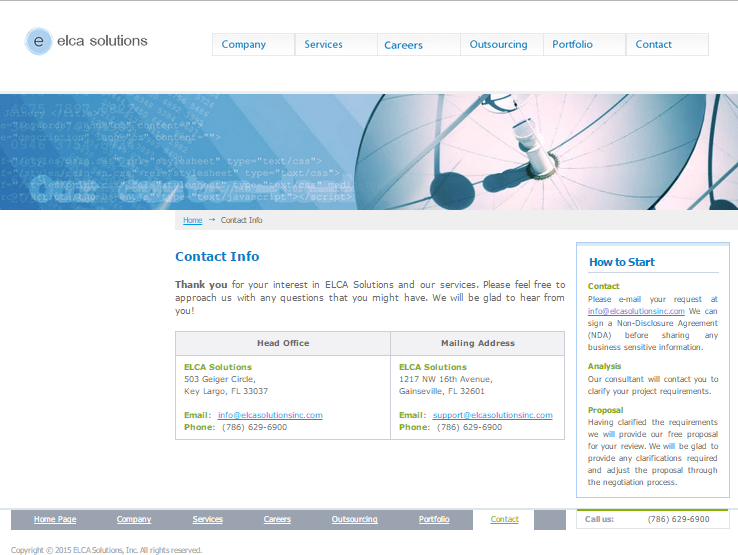
Task: Go to Outsourcing in top navigation
Action: click(498, 44)
